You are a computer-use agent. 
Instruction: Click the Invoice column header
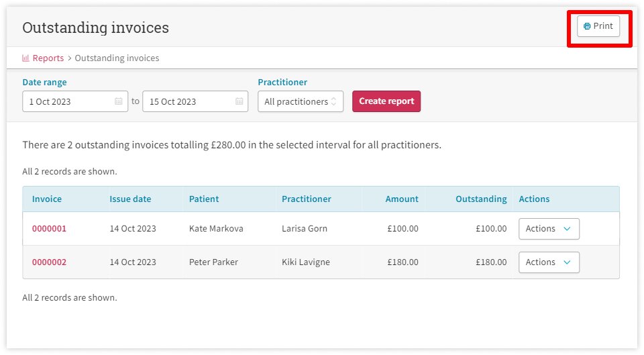click(47, 199)
